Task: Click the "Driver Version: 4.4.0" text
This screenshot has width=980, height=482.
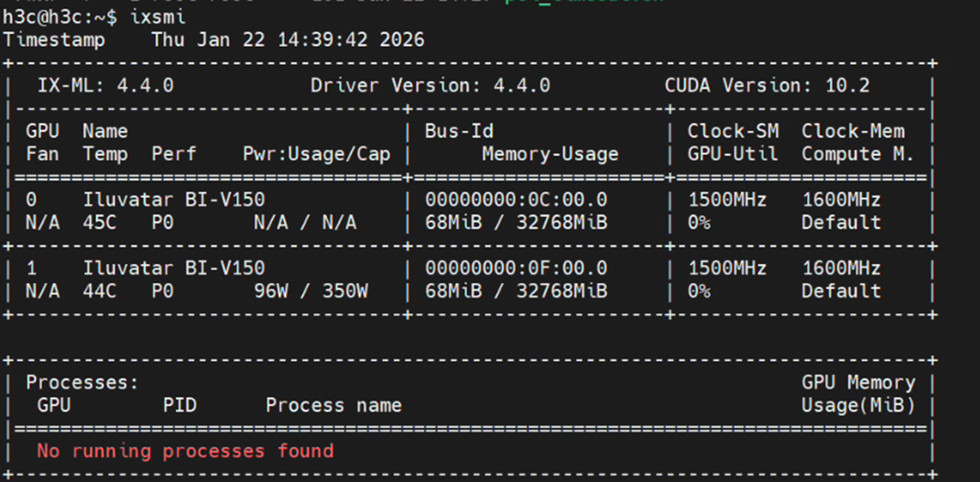Action: click(430, 85)
